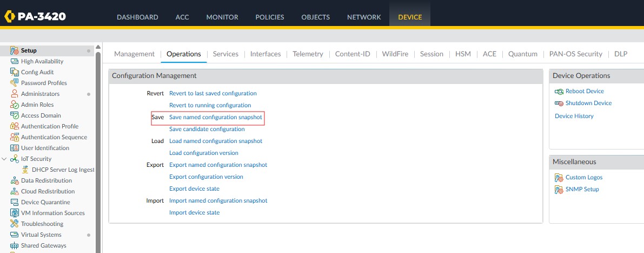Click the Config Audit icon
The image size is (644, 253).
[15, 72]
